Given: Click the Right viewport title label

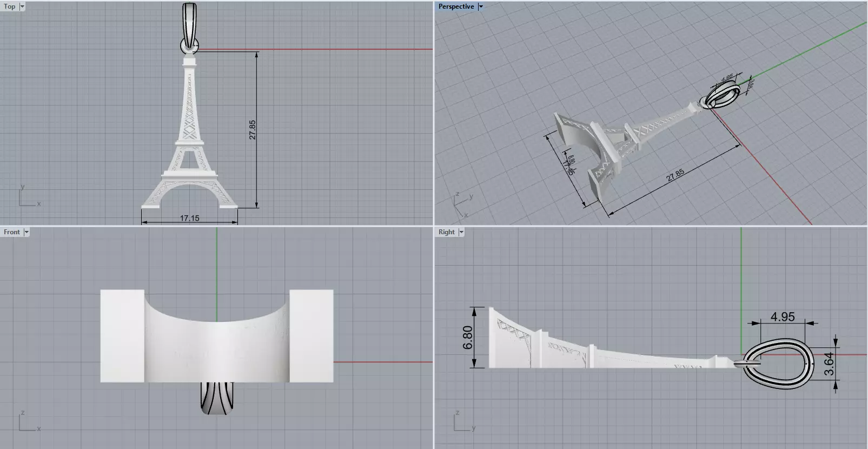Looking at the screenshot, I should click(447, 232).
